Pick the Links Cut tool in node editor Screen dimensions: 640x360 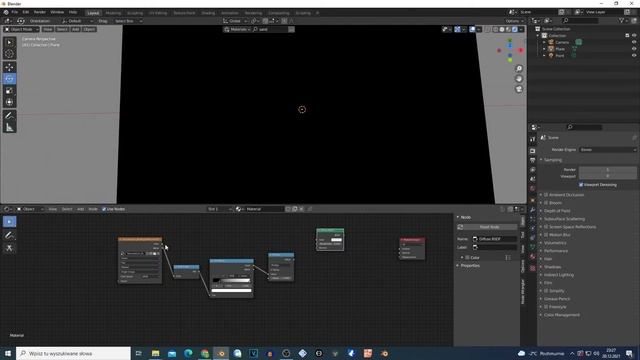click(x=9, y=248)
